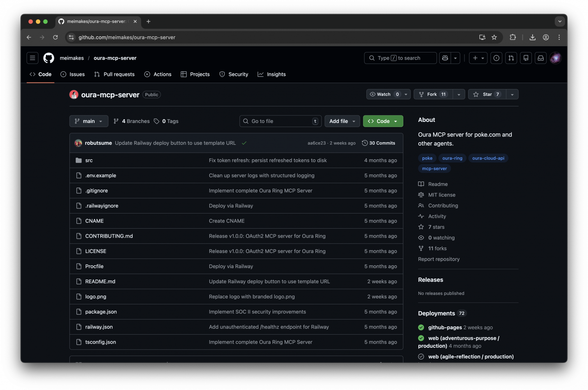Expand the Add file dropdown
The height and width of the screenshot is (390, 588).
point(342,121)
